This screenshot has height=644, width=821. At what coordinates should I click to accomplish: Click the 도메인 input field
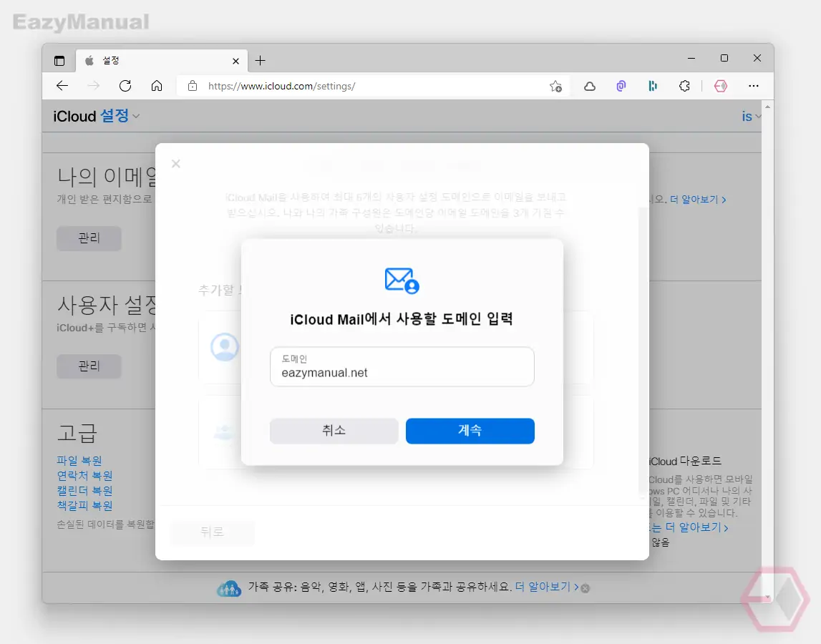402,366
